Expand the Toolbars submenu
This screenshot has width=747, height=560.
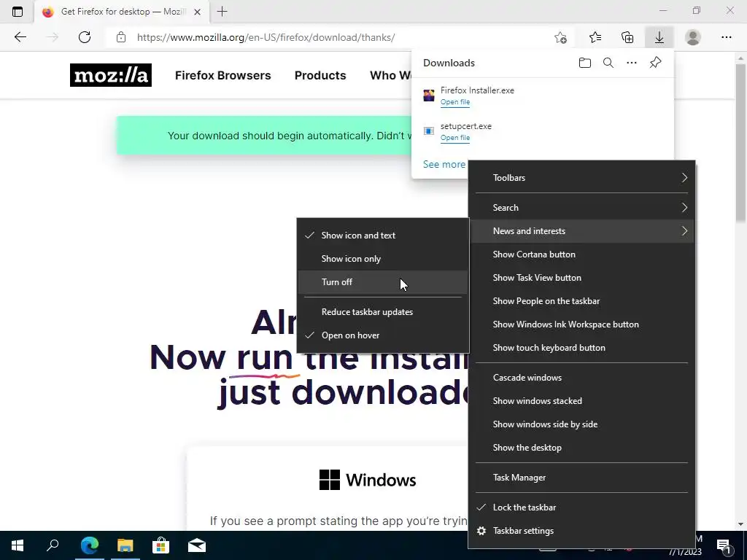581,178
